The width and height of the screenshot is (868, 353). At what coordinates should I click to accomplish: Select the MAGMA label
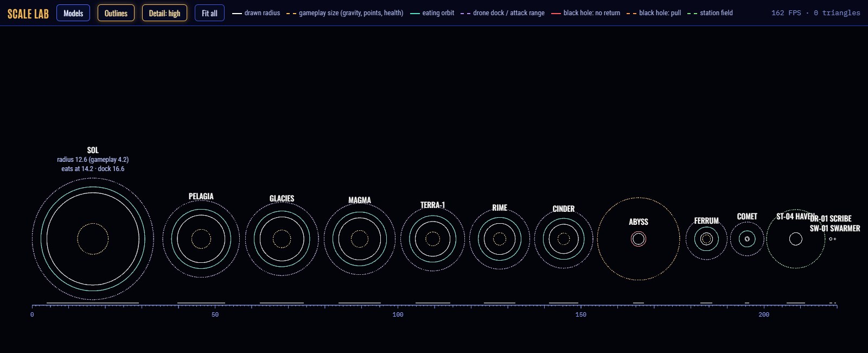pos(360,200)
